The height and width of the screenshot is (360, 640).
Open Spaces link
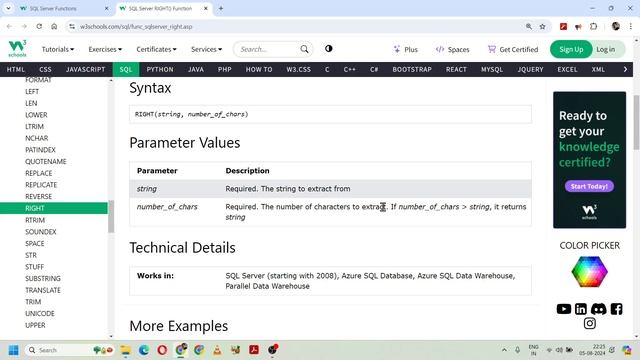[x=453, y=49]
